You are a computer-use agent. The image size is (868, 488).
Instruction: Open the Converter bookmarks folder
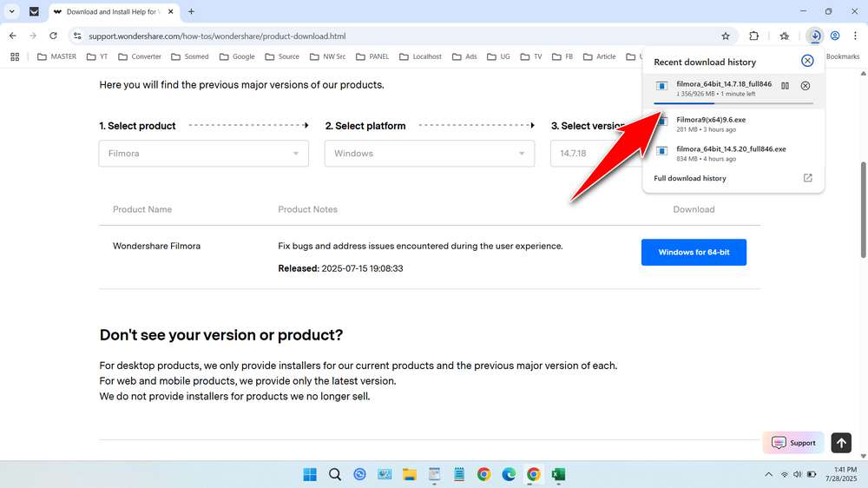[x=140, y=56]
